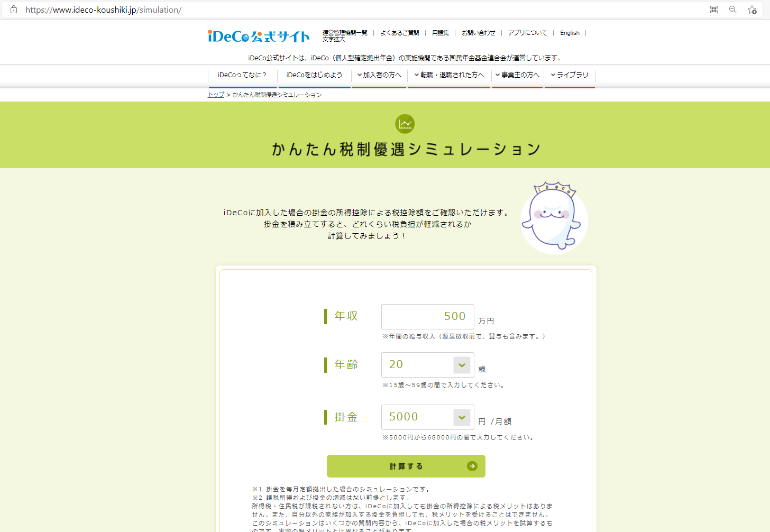Viewport: 770px width, 532px height.
Task: Expand the 加入者の方へ menu
Action: 379,75
